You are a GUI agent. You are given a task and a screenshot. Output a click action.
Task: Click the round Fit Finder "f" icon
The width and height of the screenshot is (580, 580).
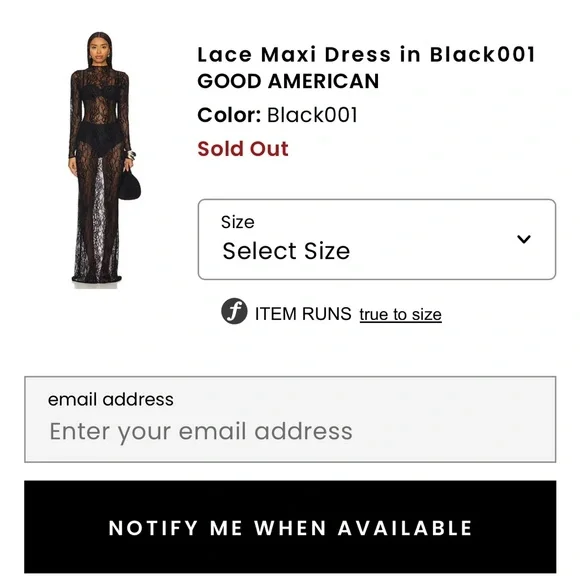click(234, 311)
